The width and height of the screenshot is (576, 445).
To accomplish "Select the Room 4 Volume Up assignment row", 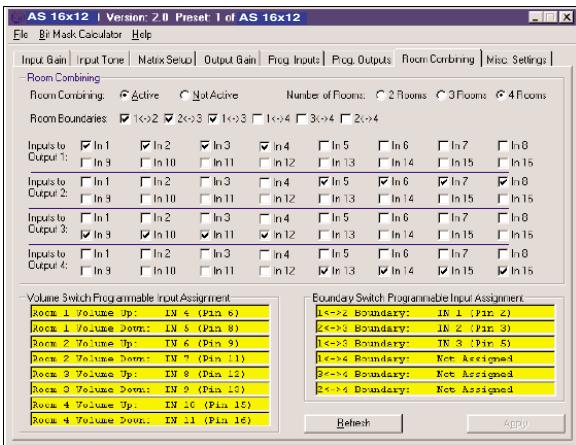I will (150, 405).
